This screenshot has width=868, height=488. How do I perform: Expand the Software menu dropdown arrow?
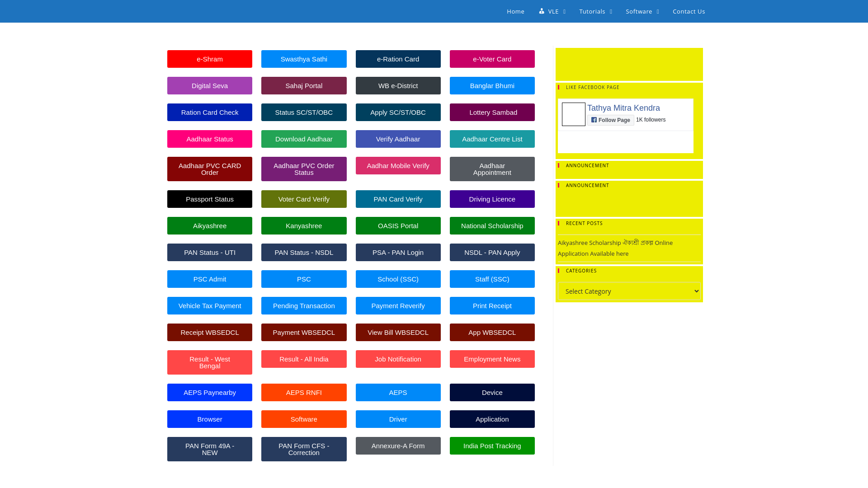pyautogui.click(x=658, y=12)
